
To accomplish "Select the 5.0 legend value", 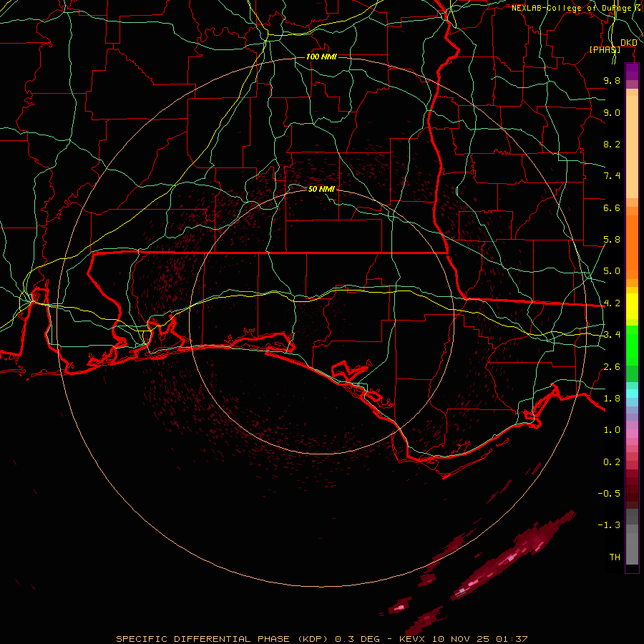I will coord(612,271).
